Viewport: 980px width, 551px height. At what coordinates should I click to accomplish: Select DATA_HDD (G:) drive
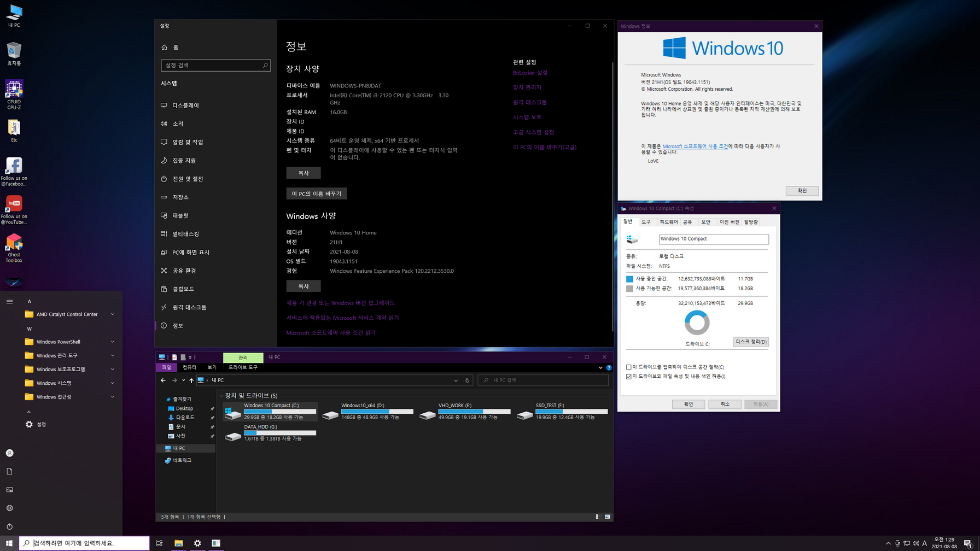coord(270,433)
